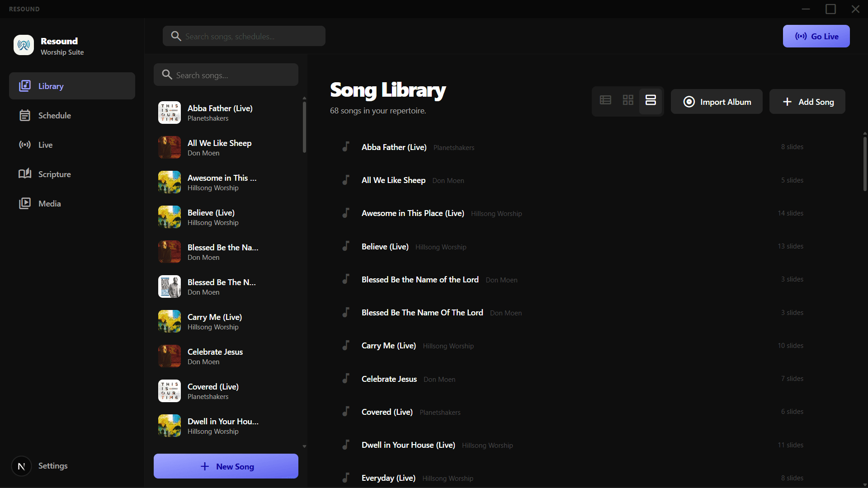Switch to compact table list view
The image size is (868, 488).
[x=605, y=100]
